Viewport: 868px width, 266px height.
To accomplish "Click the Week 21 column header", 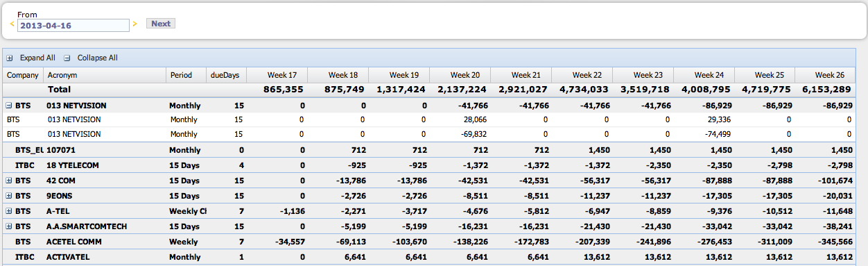I will coord(521,75).
